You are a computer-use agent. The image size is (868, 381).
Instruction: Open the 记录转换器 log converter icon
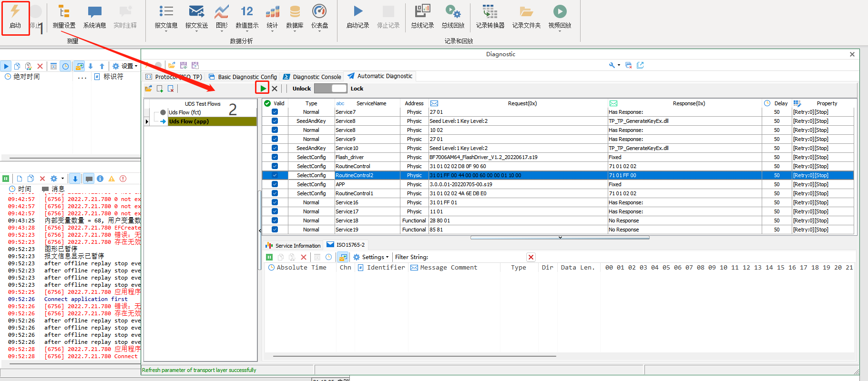tap(490, 11)
